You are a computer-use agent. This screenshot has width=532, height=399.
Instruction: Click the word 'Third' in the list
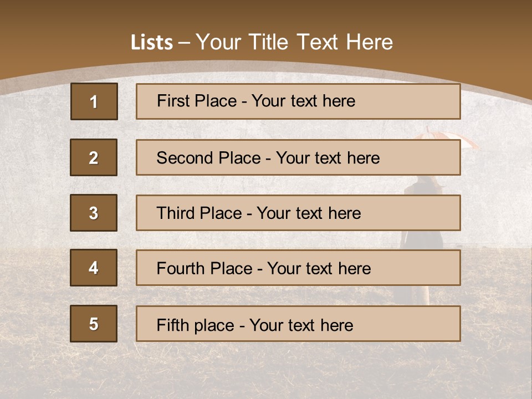(176, 213)
